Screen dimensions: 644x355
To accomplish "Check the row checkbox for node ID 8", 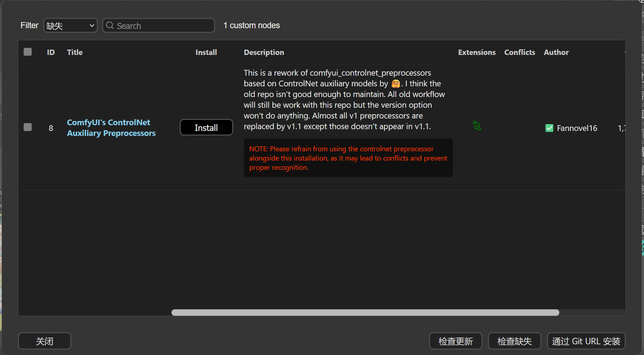I will (x=28, y=127).
